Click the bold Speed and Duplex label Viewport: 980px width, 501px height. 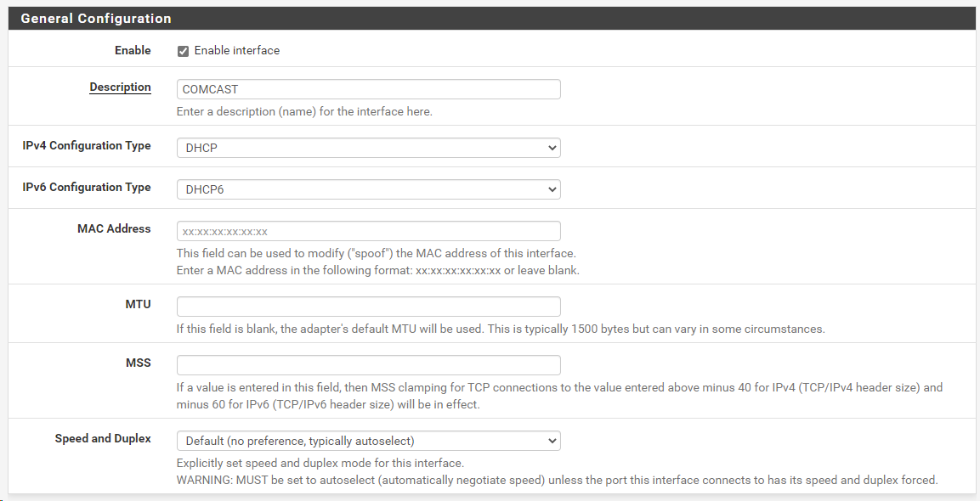103,438
